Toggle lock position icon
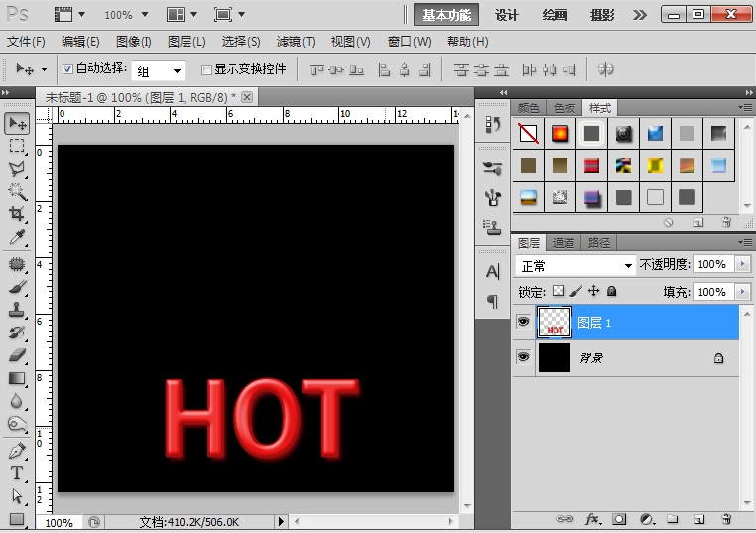Screen dimensions: 756x533 [593, 291]
